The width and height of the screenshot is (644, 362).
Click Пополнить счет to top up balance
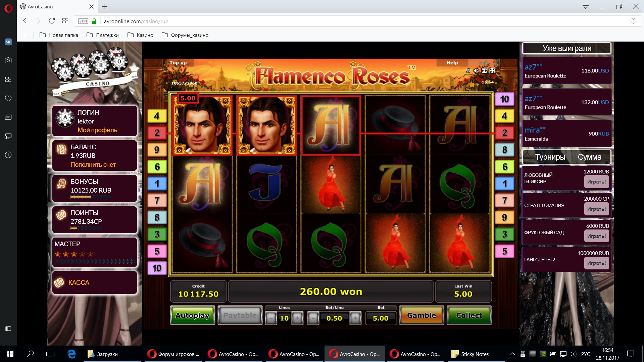93,165
